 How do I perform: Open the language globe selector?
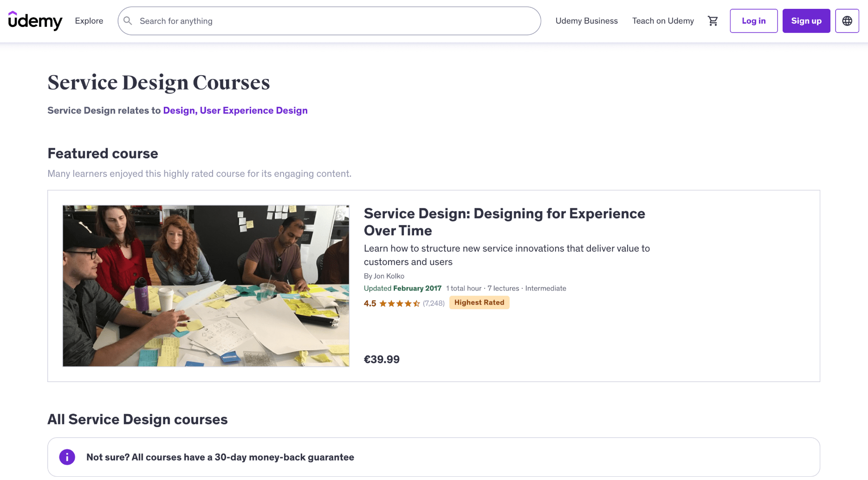[847, 21]
